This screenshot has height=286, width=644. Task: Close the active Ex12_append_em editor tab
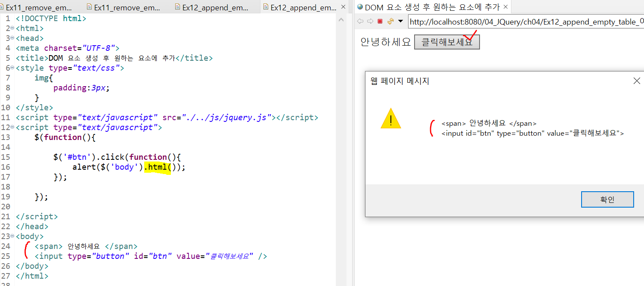click(x=343, y=7)
